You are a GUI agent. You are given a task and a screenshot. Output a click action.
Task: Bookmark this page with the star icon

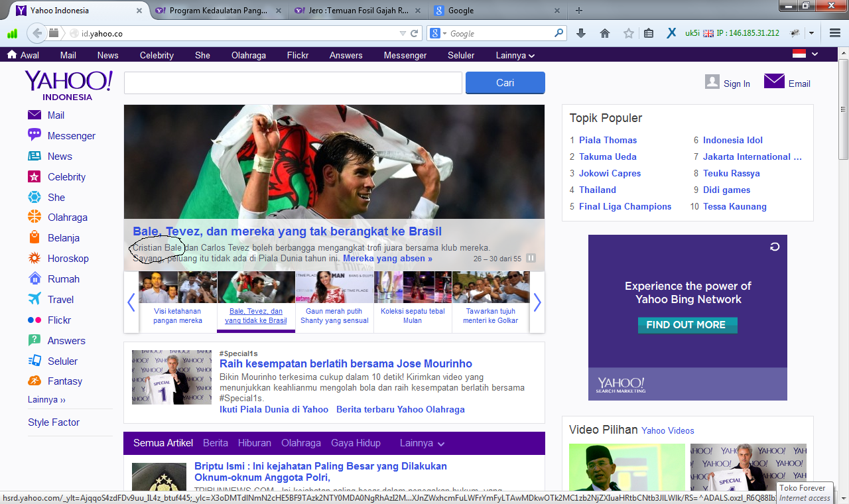point(628,33)
